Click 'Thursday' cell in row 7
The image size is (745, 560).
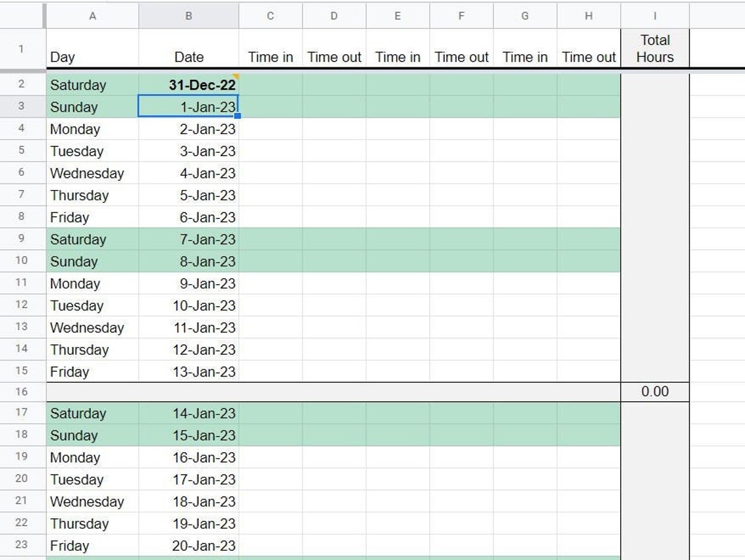point(93,195)
